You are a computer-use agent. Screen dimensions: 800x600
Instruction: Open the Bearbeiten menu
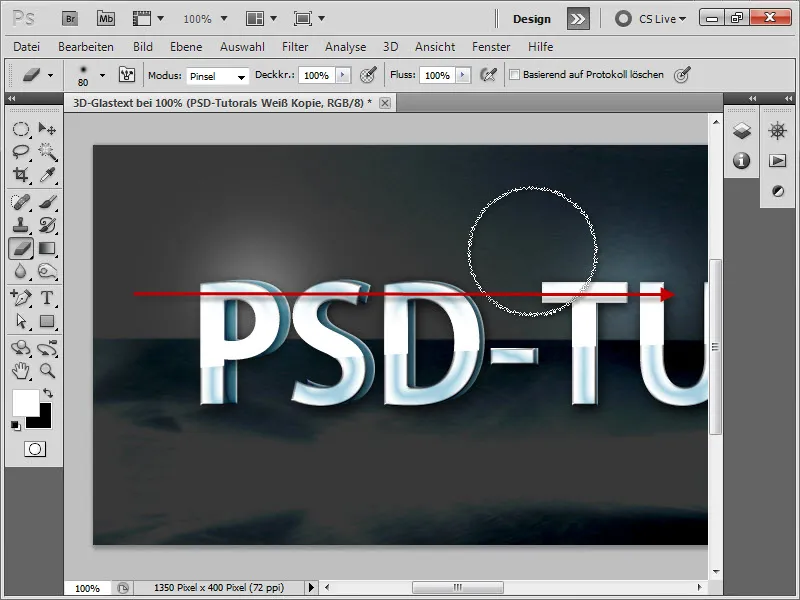86,47
